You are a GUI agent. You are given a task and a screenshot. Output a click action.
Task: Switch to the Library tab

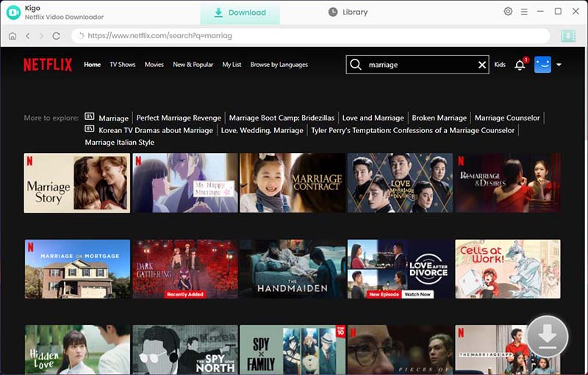click(348, 12)
